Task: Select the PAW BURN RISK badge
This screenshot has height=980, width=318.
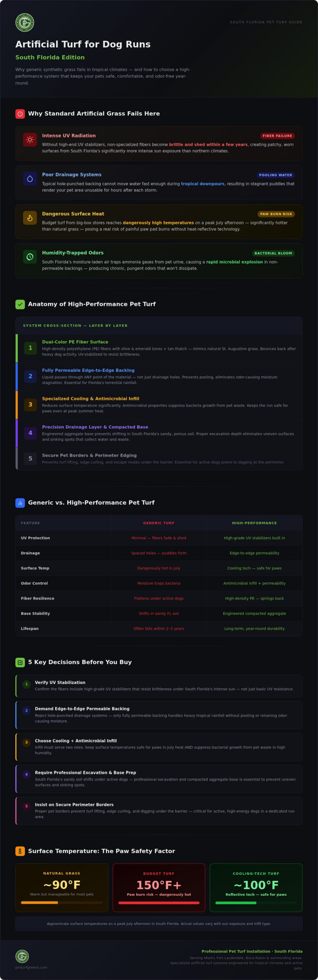Action: [276, 214]
